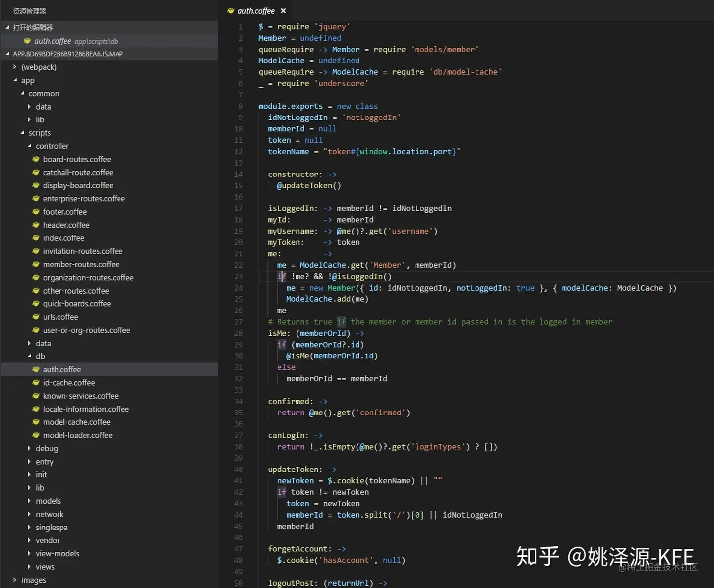Expand the vendor folder arrow
Viewport: 714px width, 588px height.
point(29,540)
